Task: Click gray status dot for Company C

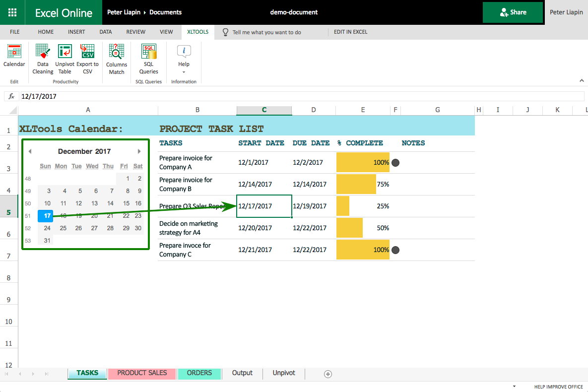Action: [x=395, y=250]
